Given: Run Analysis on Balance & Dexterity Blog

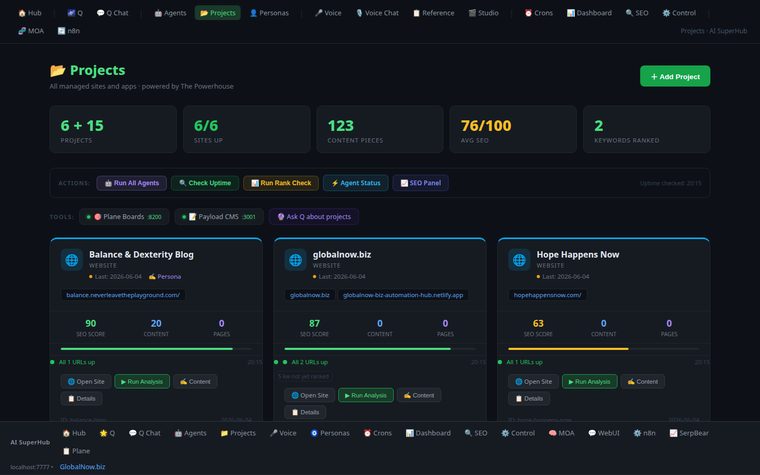Looking at the screenshot, I should tap(142, 381).
